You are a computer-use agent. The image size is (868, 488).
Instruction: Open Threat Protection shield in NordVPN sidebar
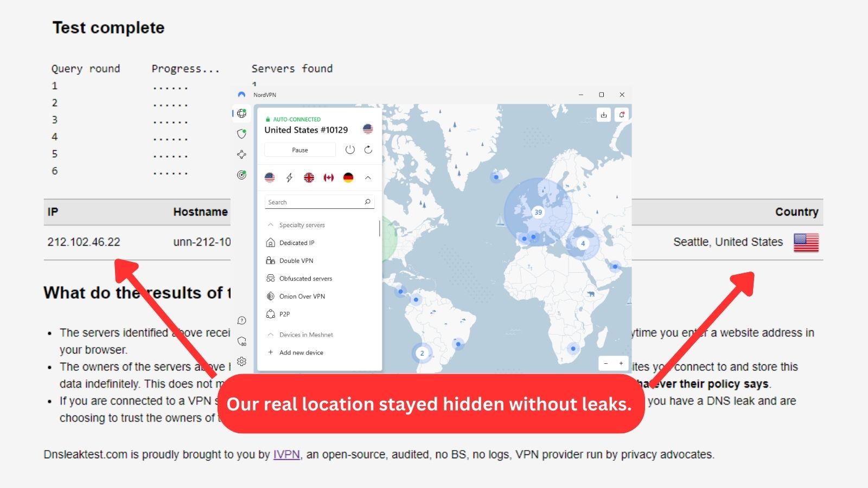click(242, 134)
